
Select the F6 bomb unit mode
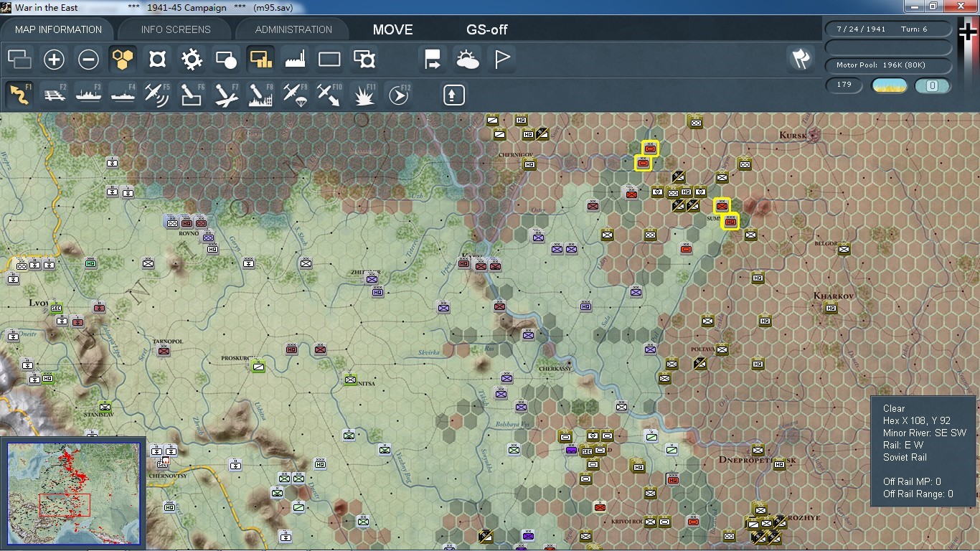[x=192, y=95]
